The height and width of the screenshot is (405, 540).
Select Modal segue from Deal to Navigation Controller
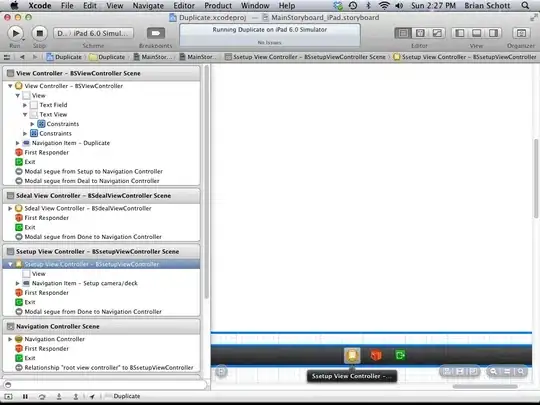pyautogui.click(x=101, y=181)
